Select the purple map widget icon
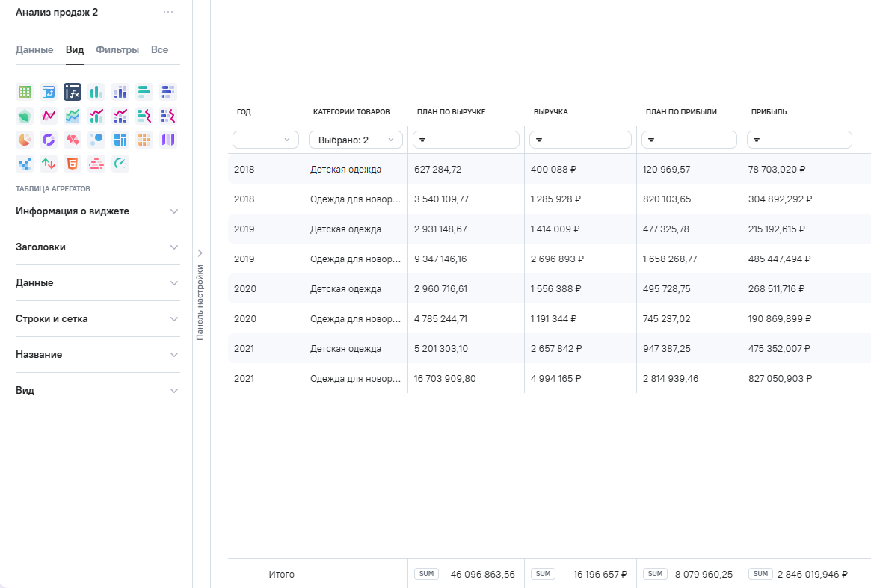The height and width of the screenshot is (588, 871). point(168,140)
